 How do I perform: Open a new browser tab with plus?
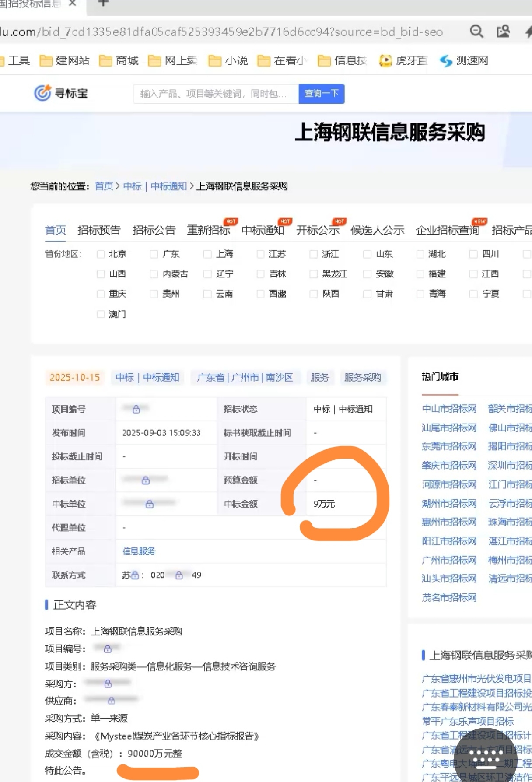point(102,3)
